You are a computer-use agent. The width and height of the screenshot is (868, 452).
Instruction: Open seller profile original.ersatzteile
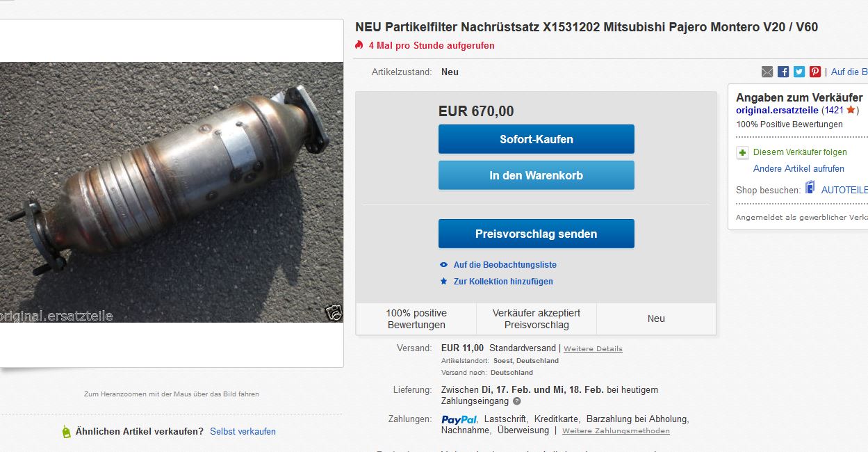click(x=777, y=111)
